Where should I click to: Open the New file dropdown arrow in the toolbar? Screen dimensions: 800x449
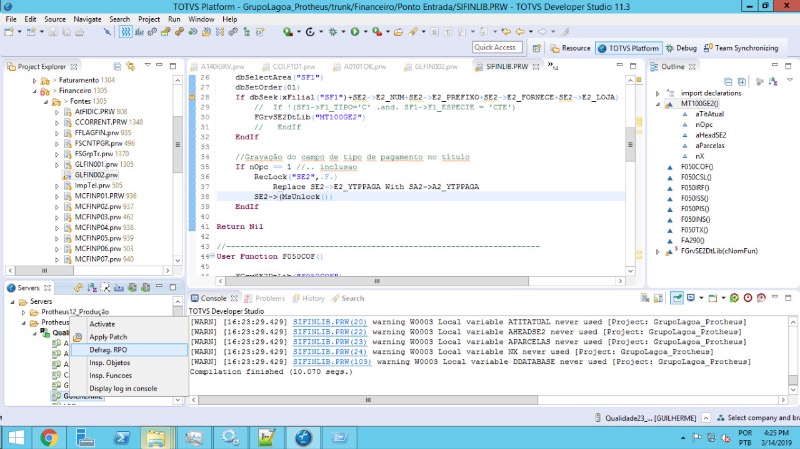pyautogui.click(x=19, y=32)
